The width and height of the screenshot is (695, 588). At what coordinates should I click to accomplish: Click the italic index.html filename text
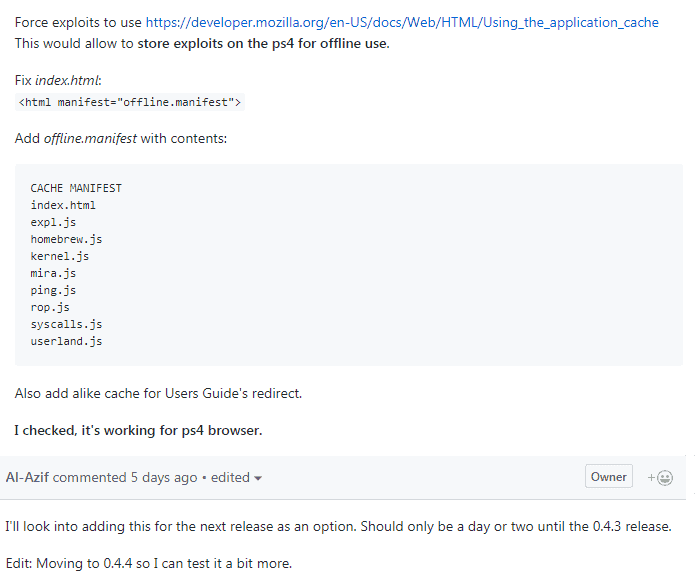(67, 80)
